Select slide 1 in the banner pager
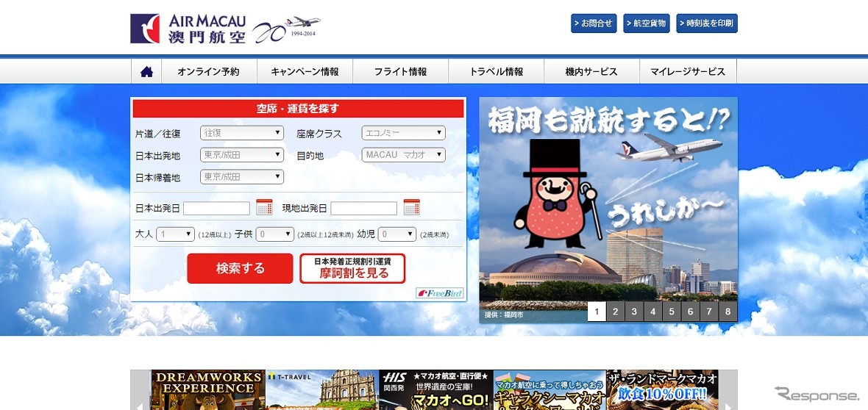Image resolution: width=868 pixels, height=410 pixels. tap(597, 312)
